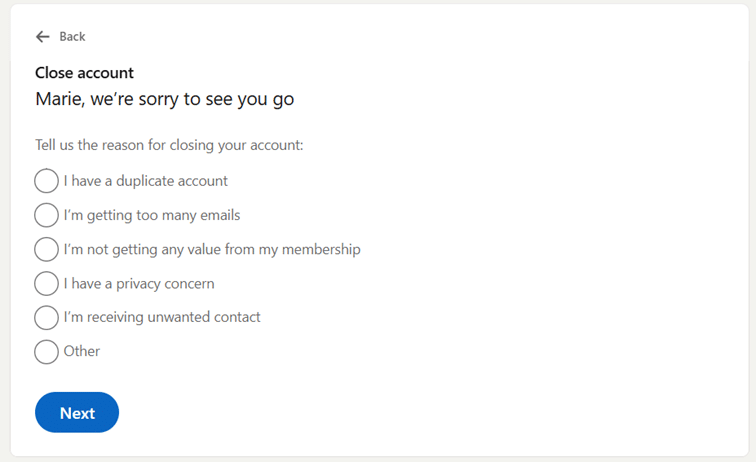The image size is (756, 462).
Task: Click the 'I have a privacy concern' label
Action: [139, 284]
